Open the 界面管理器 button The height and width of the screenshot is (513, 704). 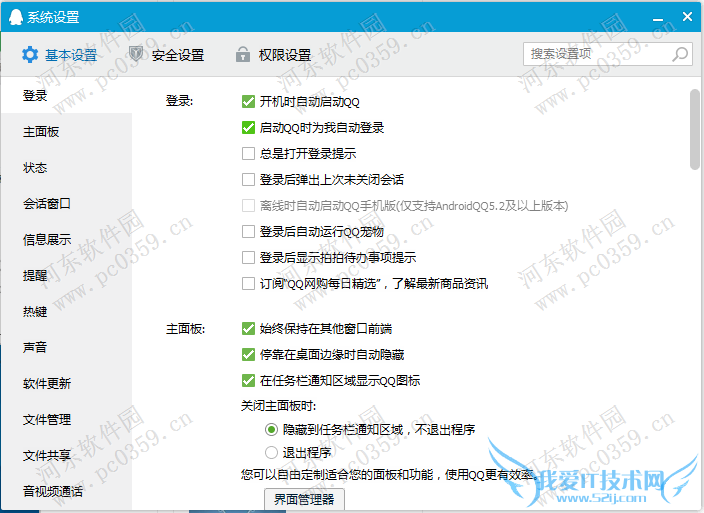[304, 499]
